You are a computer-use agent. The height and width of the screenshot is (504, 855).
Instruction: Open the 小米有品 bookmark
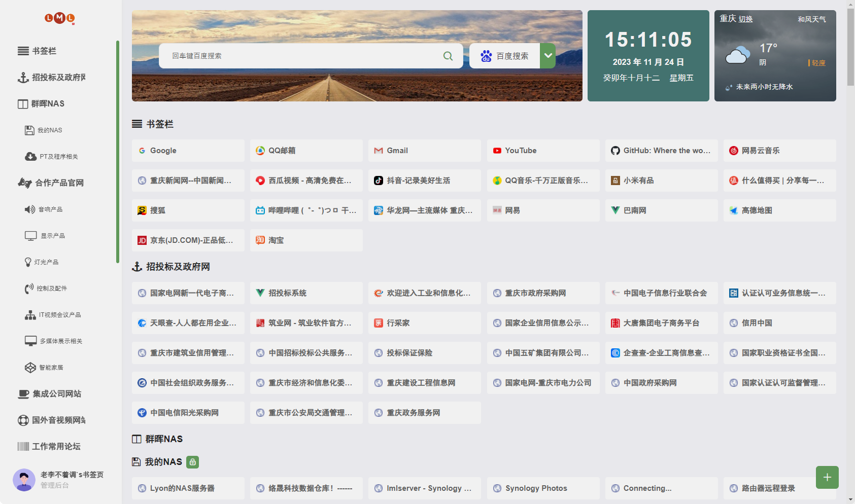(x=662, y=181)
